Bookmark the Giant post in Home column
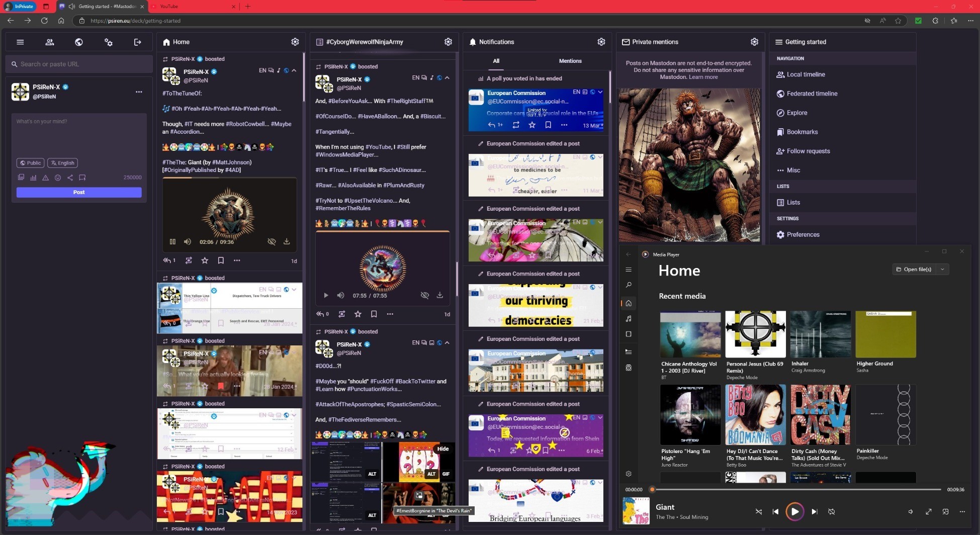The height and width of the screenshot is (535, 980). (221, 260)
